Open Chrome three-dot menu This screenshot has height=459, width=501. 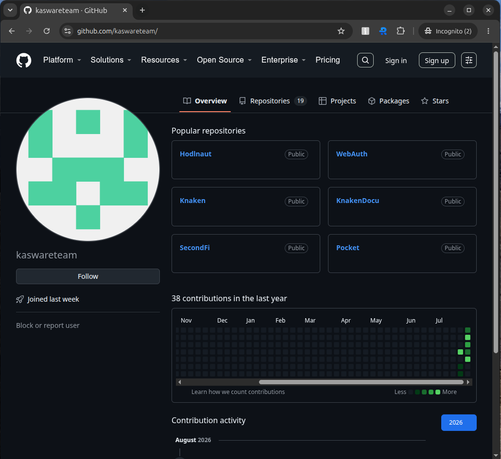point(488,31)
